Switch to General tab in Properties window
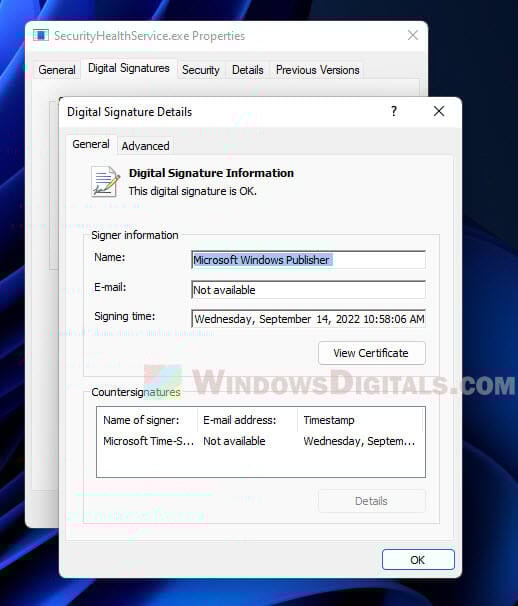518x606 pixels. tap(57, 70)
